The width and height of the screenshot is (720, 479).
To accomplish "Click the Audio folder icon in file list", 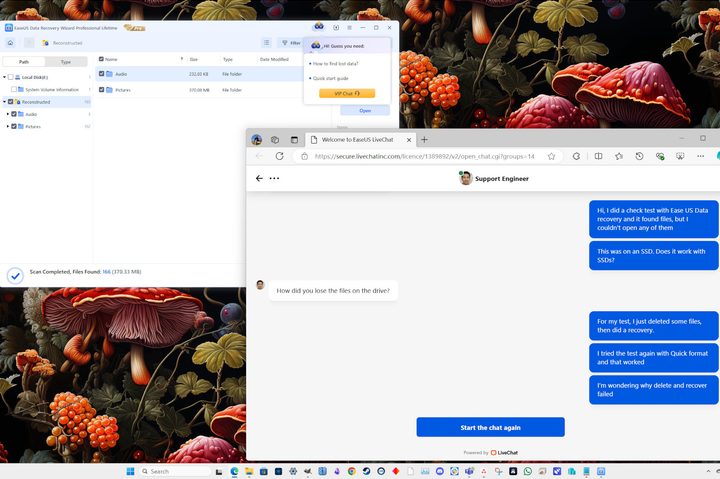I will pos(109,73).
